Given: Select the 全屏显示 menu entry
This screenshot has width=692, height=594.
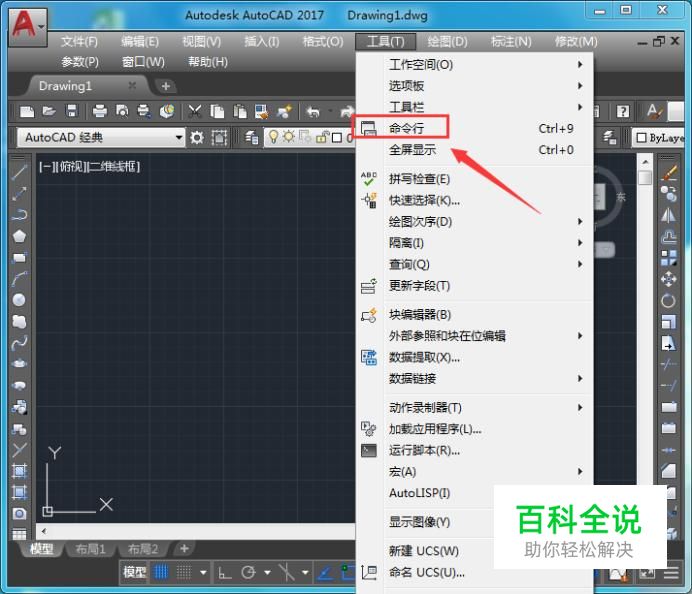Looking at the screenshot, I should point(475,150).
